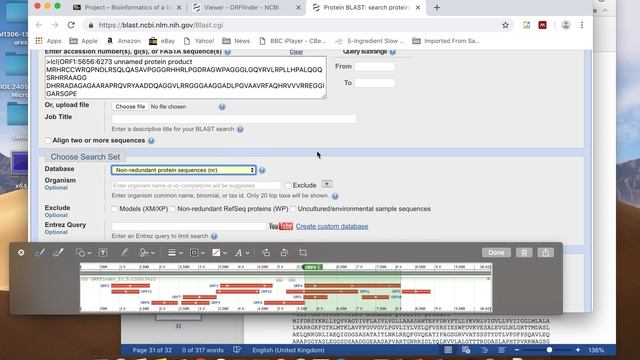This screenshot has height=360, width=640.
Task: Open the Chrome three-dot menu
Action: [582, 25]
